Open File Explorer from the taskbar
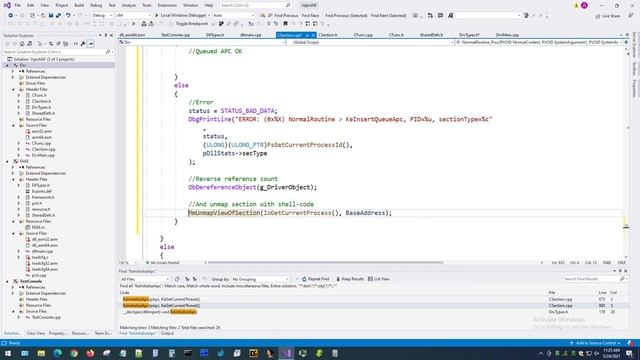Screen dimensions: 640x360 click(41, 353)
